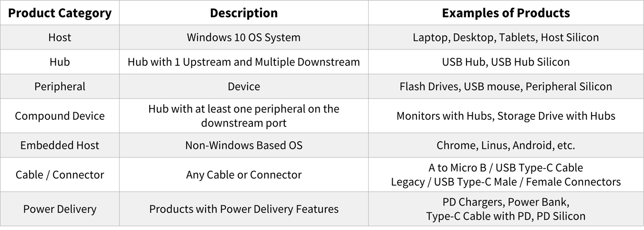Click the USB Hub, USB Hub Silicon cell
Image resolution: width=644 pixels, height=230 pixels.
coord(506,62)
